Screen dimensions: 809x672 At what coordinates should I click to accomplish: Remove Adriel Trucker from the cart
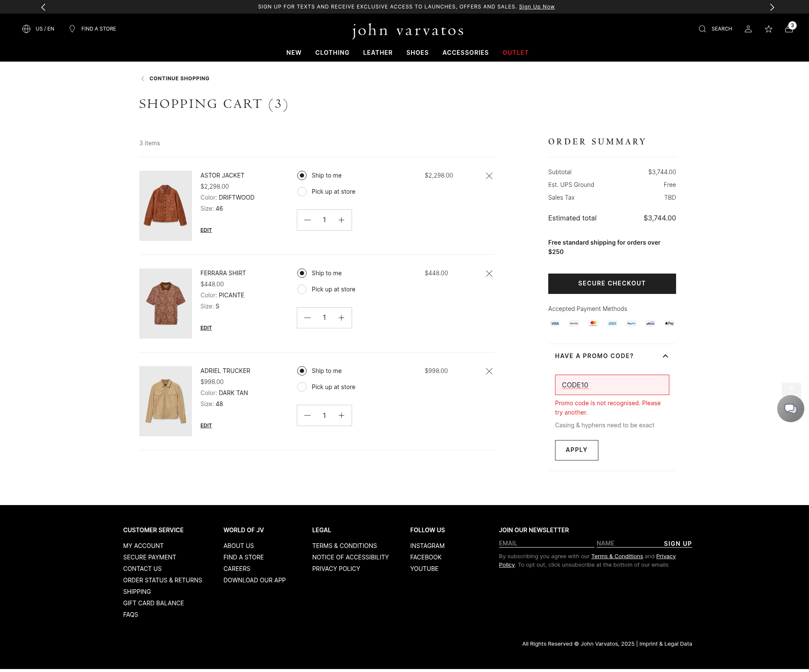[489, 371]
